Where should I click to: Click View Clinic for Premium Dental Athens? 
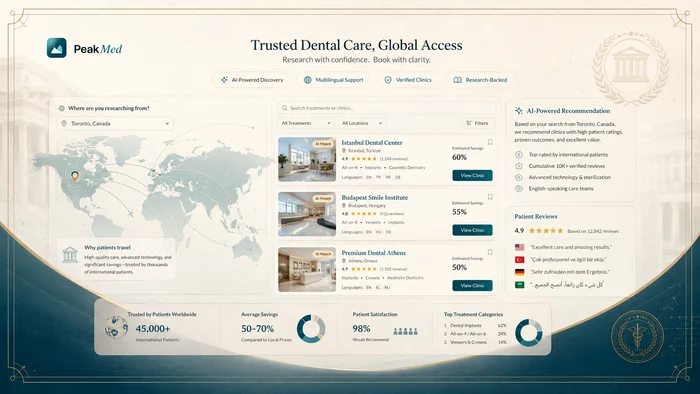click(472, 286)
